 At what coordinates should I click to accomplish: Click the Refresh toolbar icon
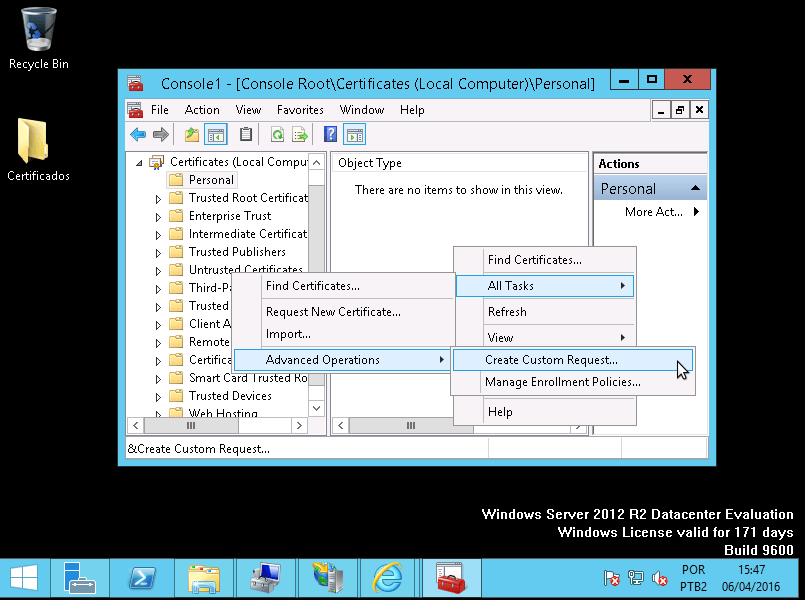pos(277,135)
